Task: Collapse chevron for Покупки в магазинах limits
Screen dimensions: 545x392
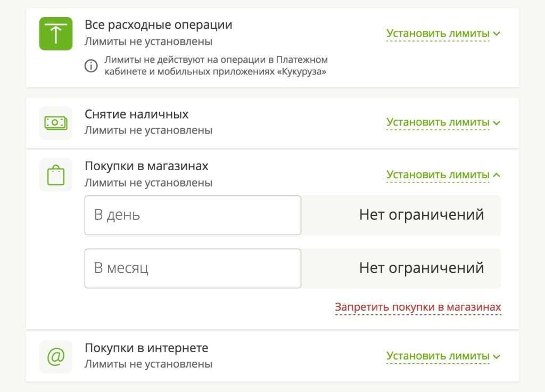Action: pyautogui.click(x=497, y=174)
